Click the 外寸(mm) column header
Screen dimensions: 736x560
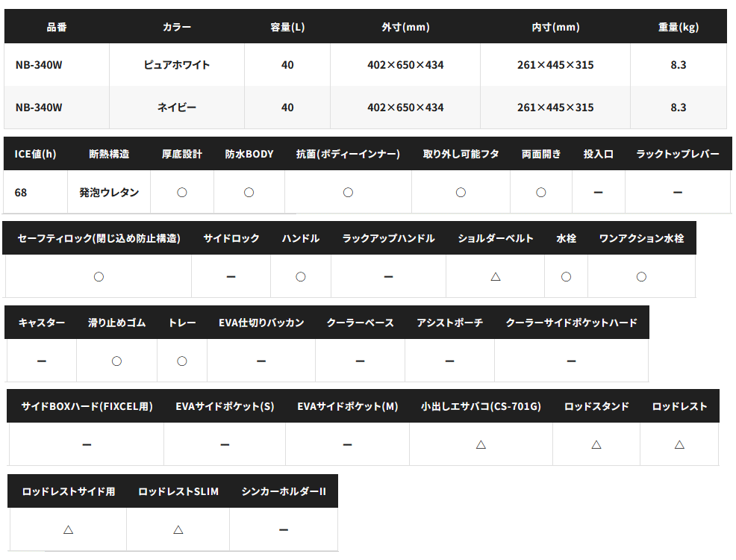tap(405, 27)
